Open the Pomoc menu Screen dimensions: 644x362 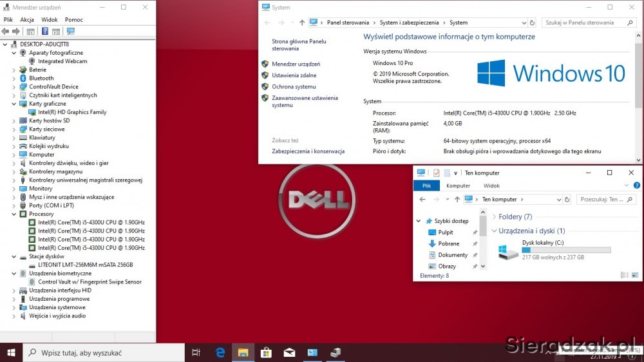pyautogui.click(x=74, y=20)
